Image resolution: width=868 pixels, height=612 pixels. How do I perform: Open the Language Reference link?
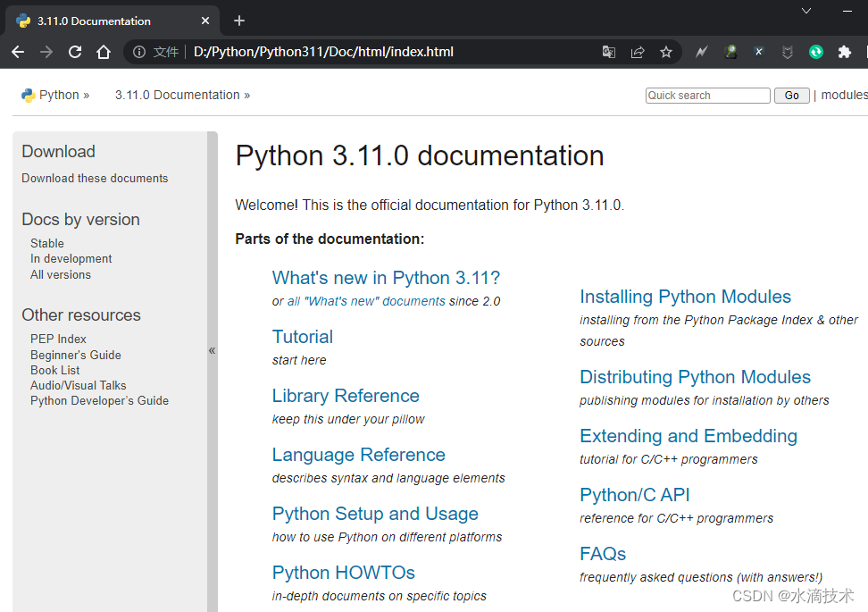[359, 455]
